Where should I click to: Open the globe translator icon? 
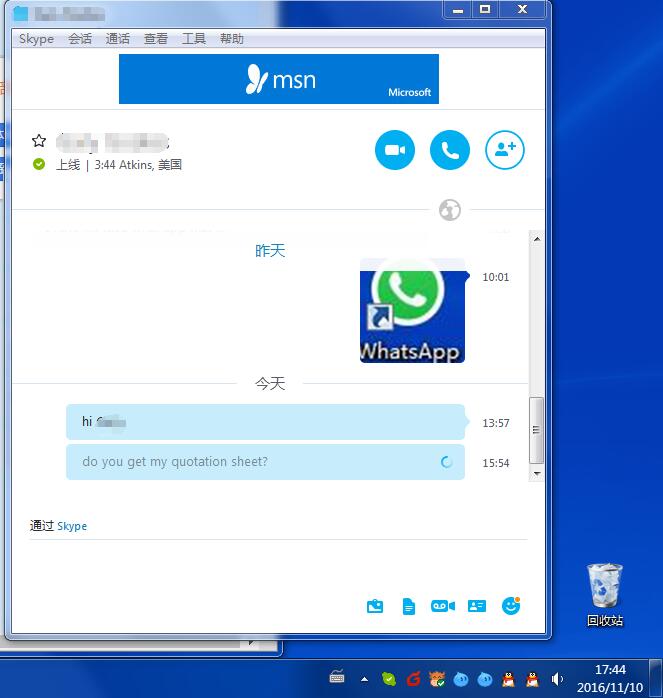(x=450, y=210)
